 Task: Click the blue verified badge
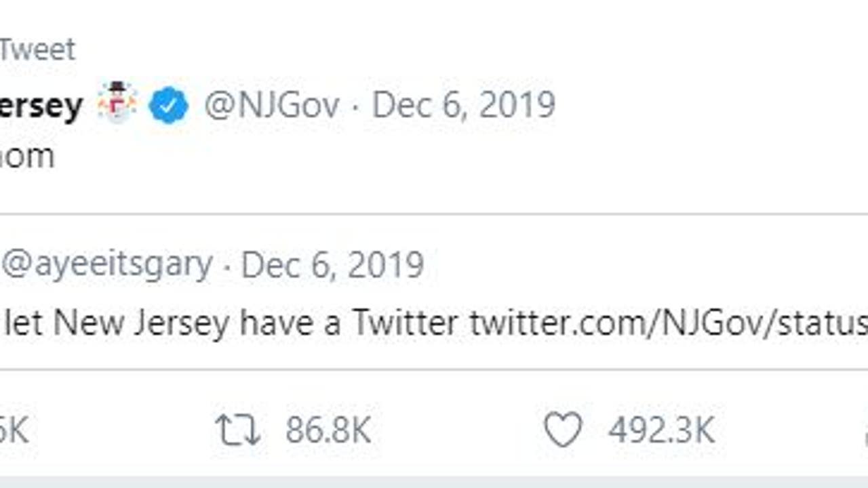168,106
